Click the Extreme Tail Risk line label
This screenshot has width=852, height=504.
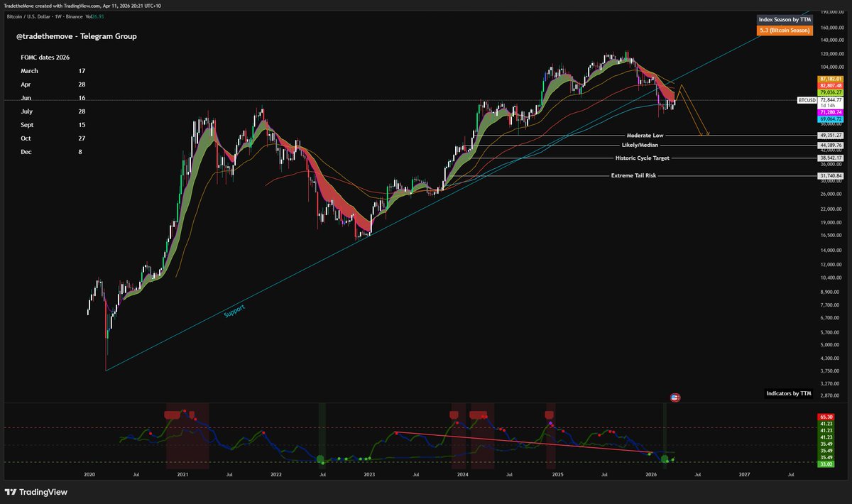(x=633, y=175)
